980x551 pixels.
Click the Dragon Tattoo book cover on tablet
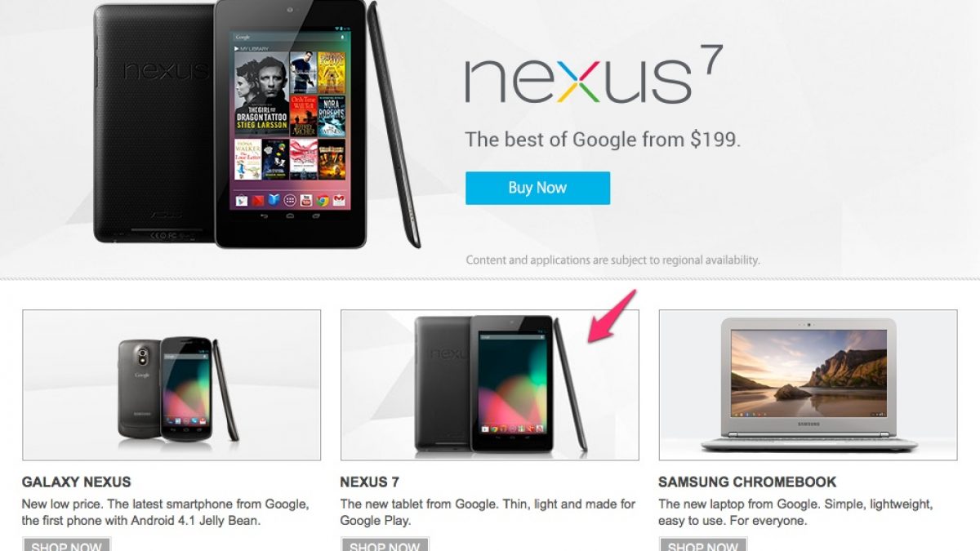point(262,92)
